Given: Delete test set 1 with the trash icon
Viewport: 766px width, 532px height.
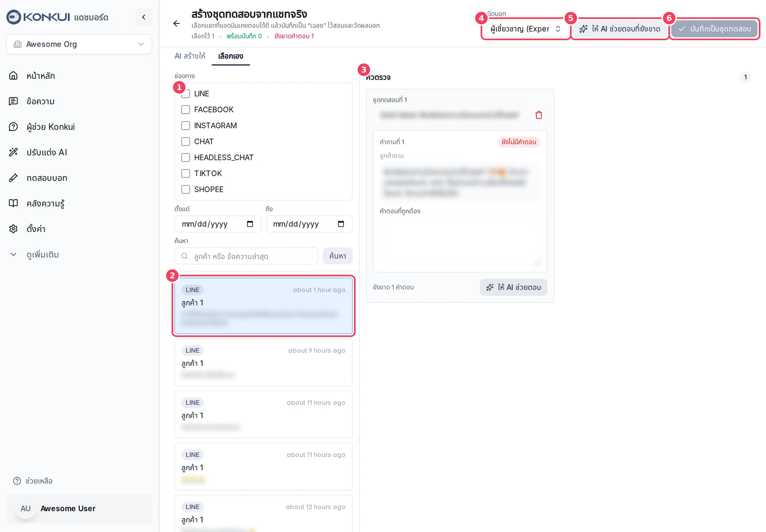Looking at the screenshot, I should tap(539, 115).
